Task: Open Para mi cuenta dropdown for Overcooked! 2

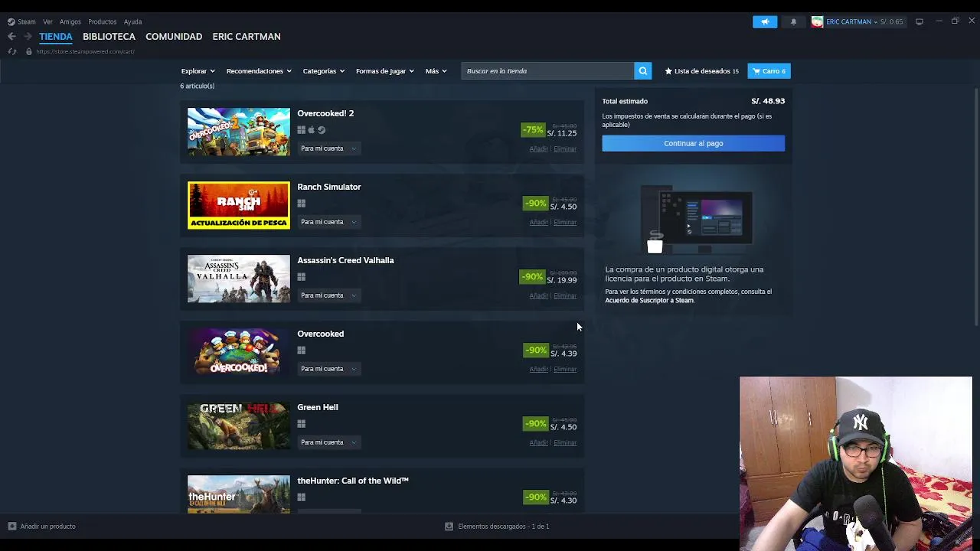Action: click(x=328, y=148)
